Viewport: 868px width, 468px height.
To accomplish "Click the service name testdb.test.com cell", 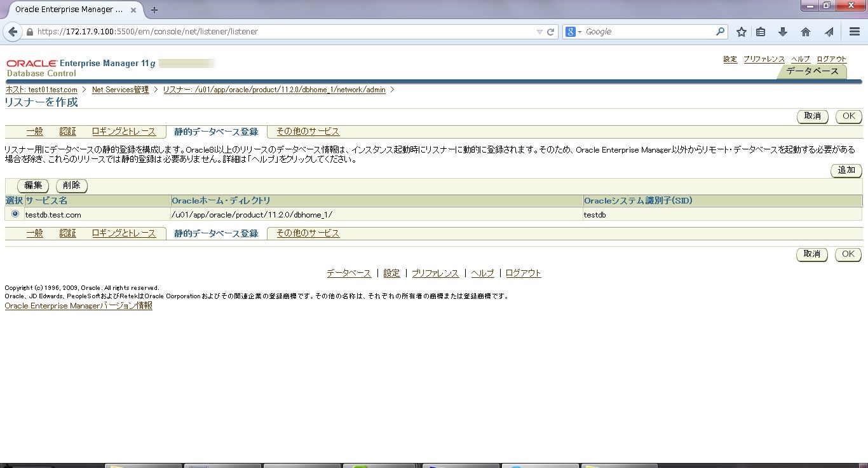I will (x=98, y=215).
